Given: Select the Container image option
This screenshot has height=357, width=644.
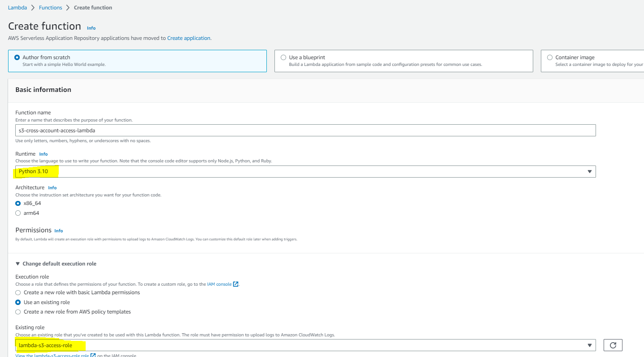Looking at the screenshot, I should [550, 57].
